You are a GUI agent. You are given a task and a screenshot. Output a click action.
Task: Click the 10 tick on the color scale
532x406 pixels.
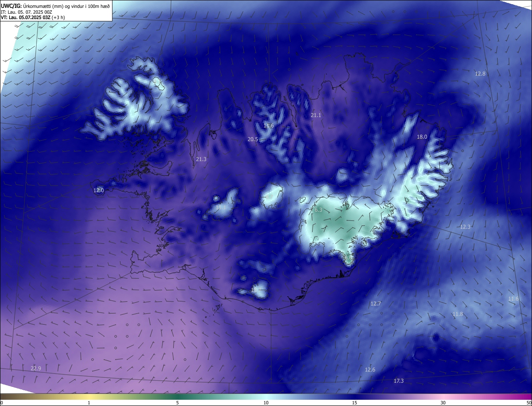[266, 403]
